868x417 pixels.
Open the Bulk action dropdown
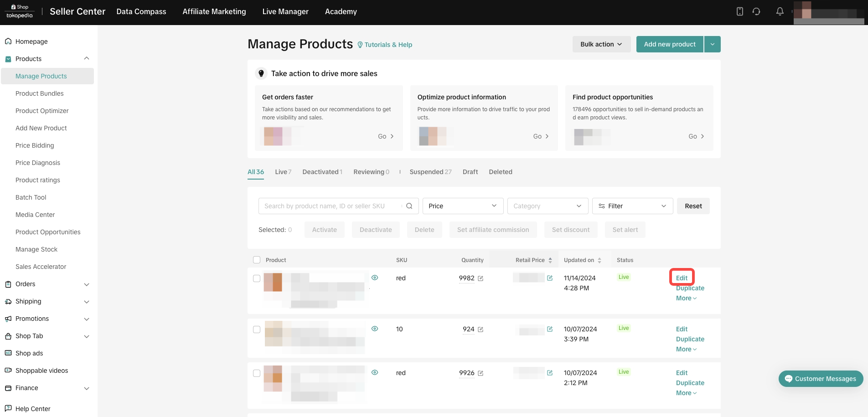(x=601, y=44)
